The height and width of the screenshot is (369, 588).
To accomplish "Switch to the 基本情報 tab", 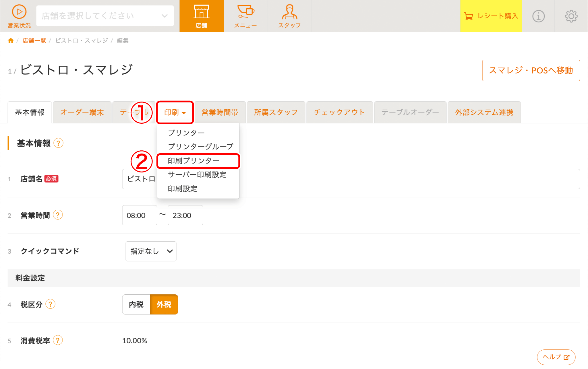I will pyautogui.click(x=30, y=112).
